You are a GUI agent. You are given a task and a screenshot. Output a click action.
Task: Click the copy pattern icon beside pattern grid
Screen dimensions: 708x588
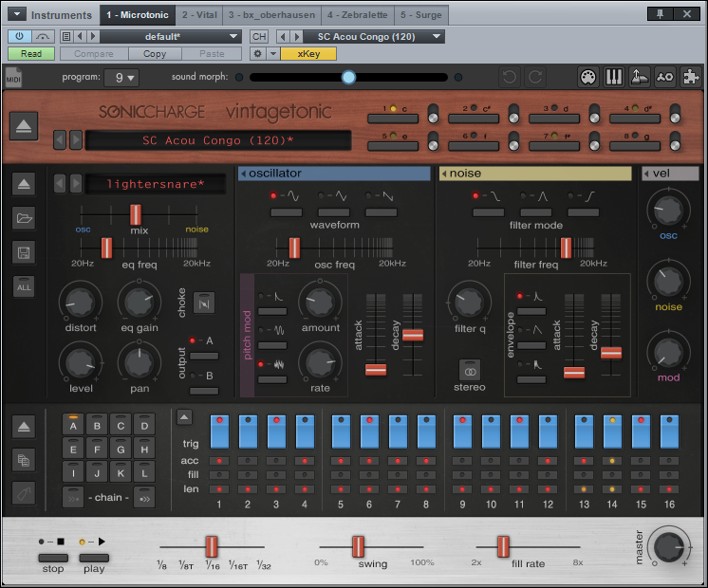click(25, 459)
